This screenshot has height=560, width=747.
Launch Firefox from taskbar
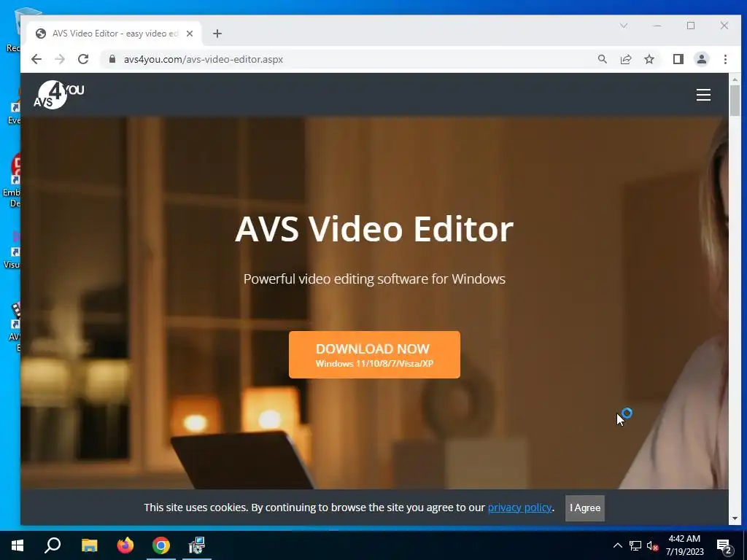(x=125, y=545)
